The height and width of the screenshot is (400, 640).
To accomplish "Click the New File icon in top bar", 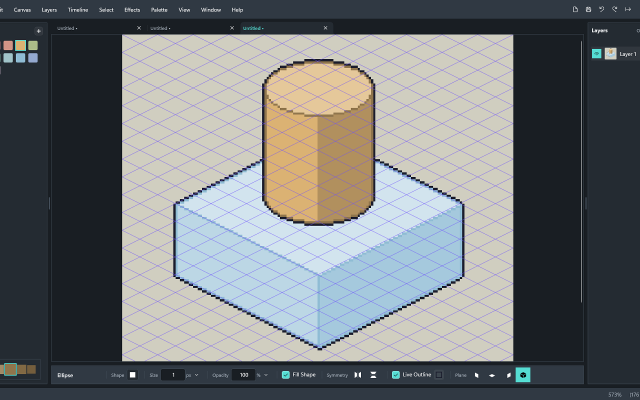I will click(x=575, y=9).
